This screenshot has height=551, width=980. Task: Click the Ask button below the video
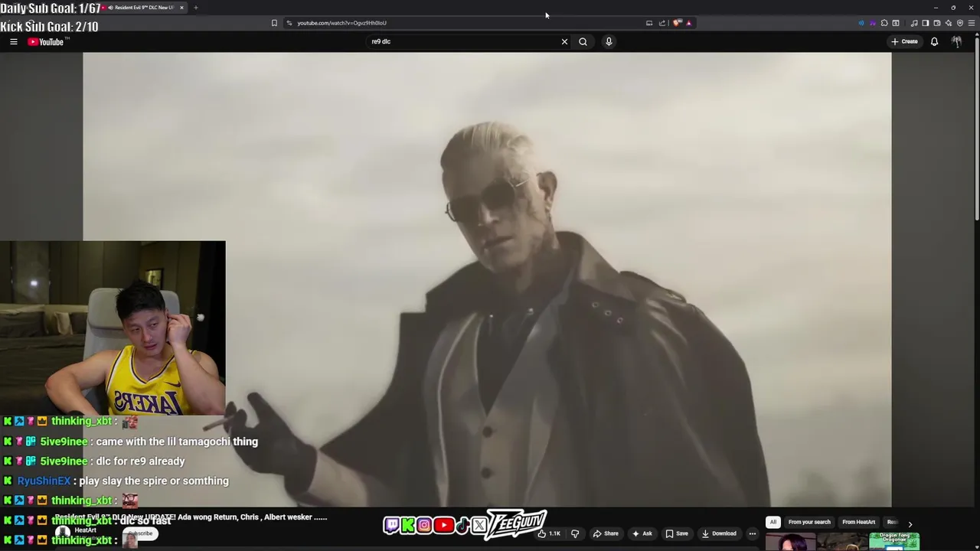click(642, 533)
